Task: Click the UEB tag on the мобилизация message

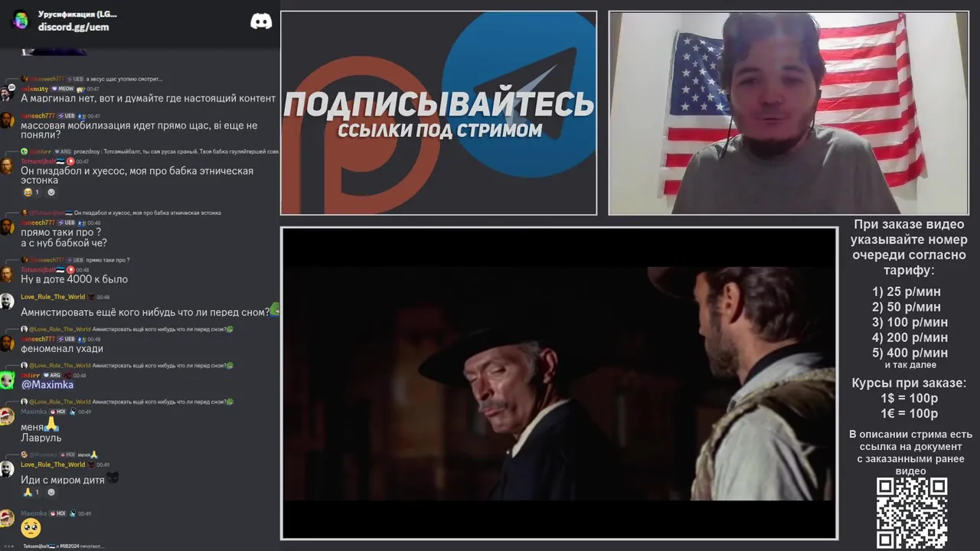Action: click(x=66, y=116)
